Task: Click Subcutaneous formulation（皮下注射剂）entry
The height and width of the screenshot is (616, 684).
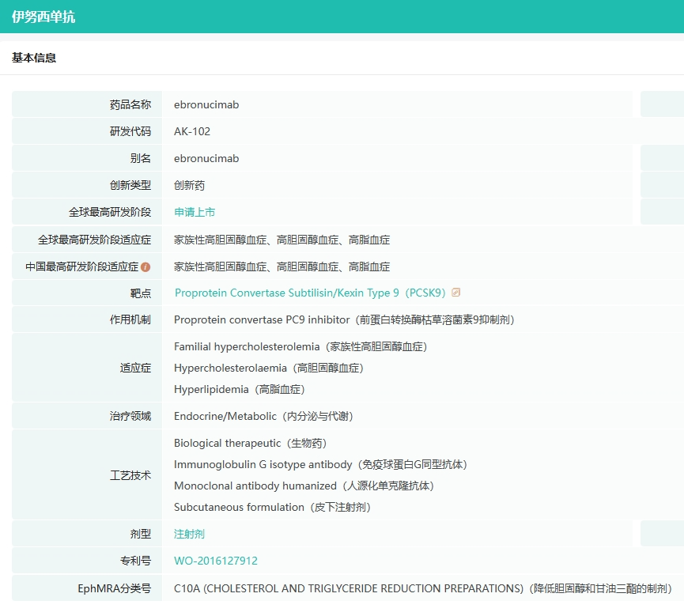Action: (272, 508)
